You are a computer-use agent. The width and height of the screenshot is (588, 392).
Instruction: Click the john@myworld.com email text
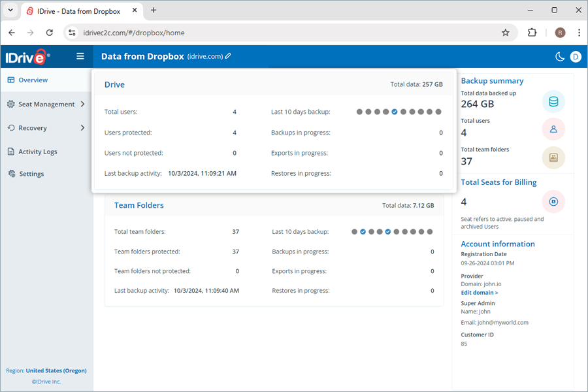point(503,323)
